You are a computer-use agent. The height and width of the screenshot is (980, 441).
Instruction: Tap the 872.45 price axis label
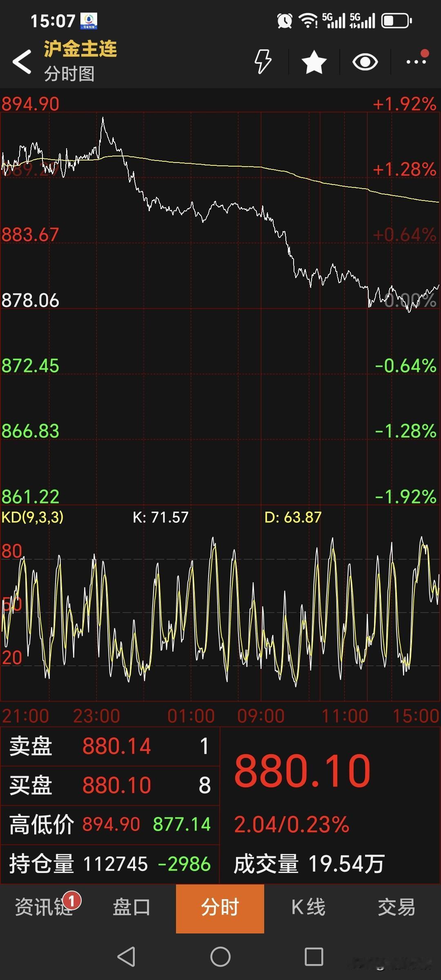30,366
